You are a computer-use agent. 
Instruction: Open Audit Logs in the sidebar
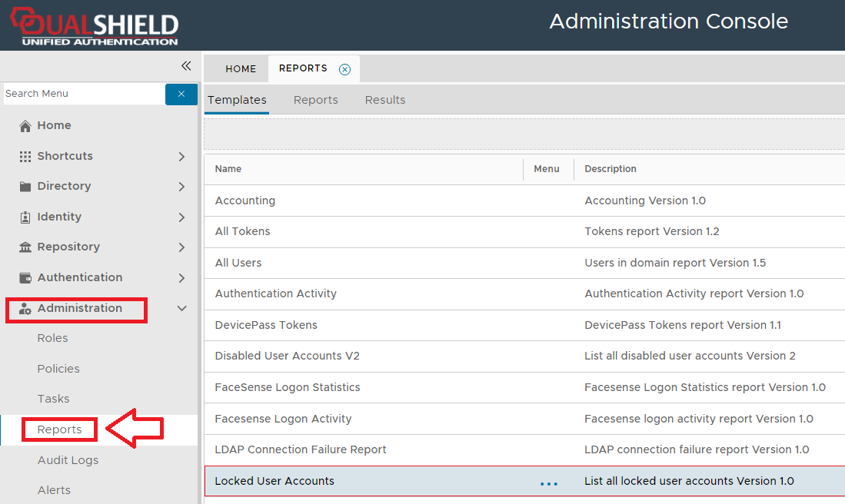(x=68, y=460)
